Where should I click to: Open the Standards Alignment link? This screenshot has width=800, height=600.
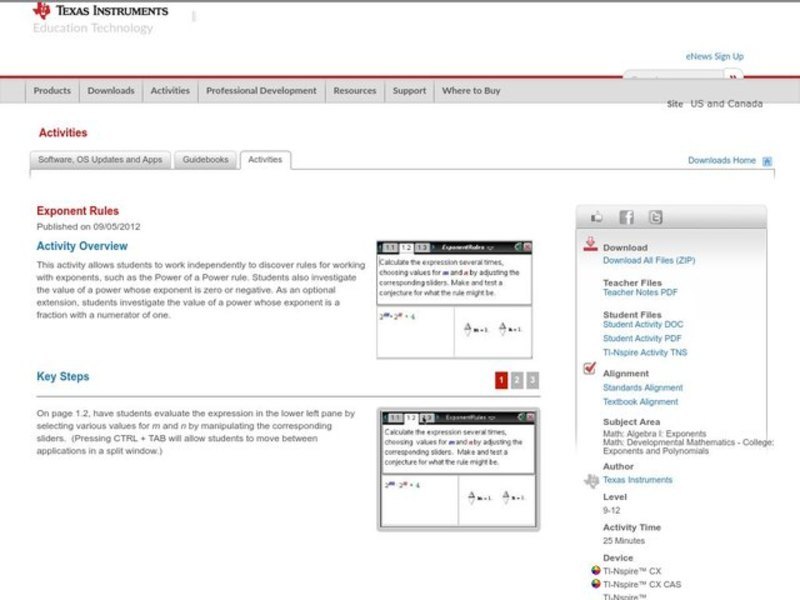coord(642,388)
